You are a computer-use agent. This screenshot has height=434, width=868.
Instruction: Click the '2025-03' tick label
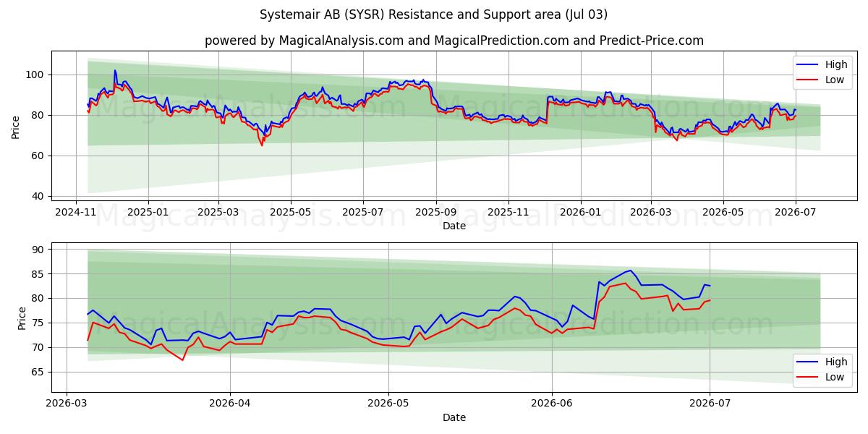tap(218, 213)
